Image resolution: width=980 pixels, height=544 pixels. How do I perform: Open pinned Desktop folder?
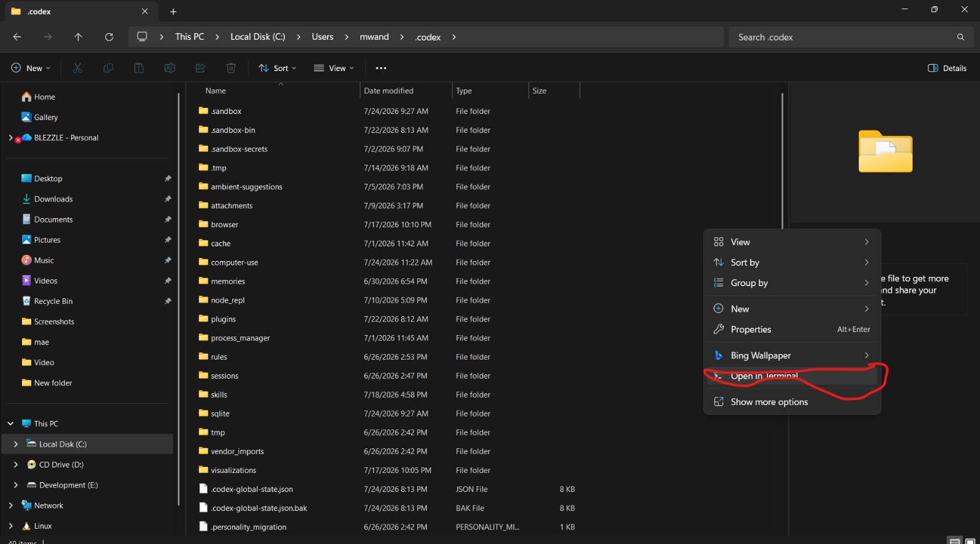(42, 178)
